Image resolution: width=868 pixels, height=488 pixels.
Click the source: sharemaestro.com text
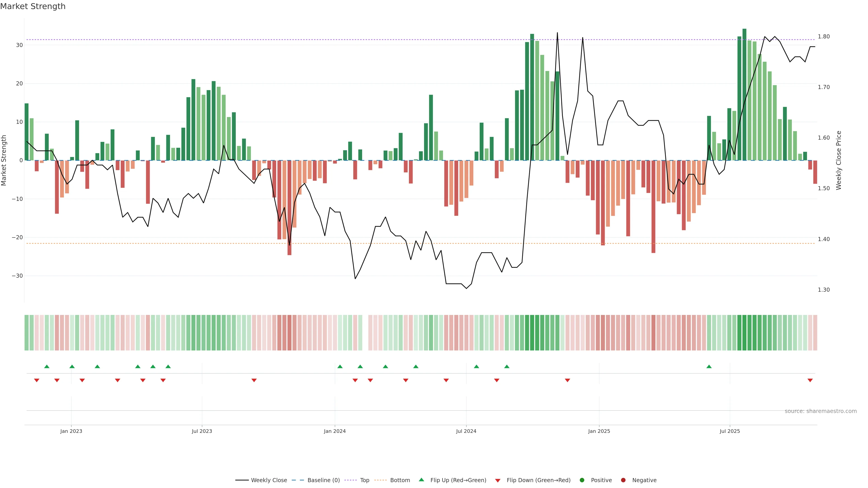821,411
